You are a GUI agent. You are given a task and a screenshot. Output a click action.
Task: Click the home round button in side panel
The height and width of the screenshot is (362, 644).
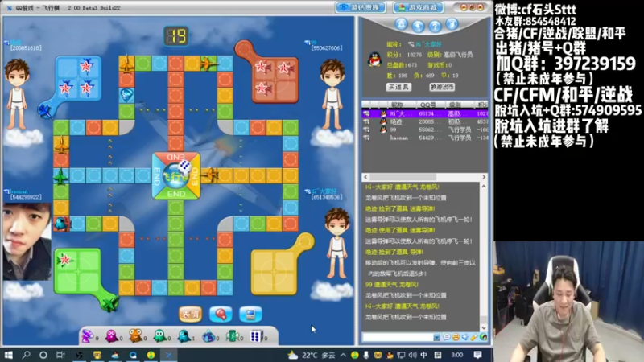401,24
